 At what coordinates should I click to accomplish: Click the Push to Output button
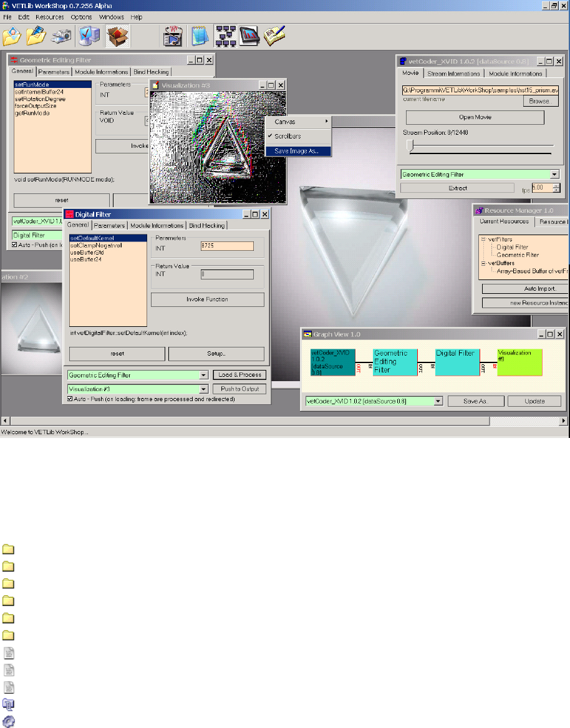[240, 389]
